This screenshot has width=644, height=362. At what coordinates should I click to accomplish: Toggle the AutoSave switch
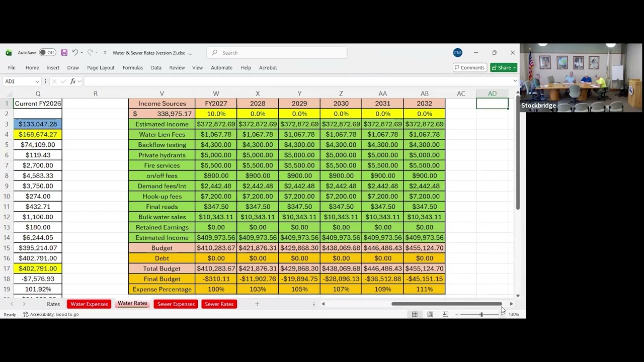click(x=47, y=53)
